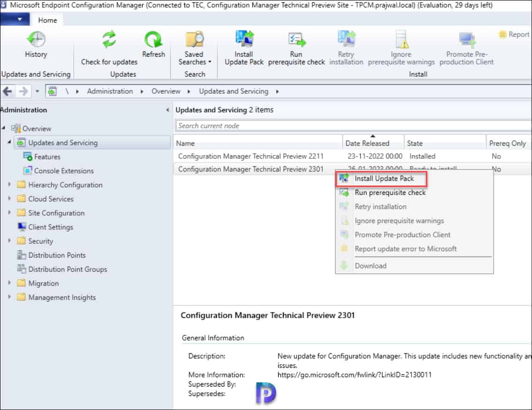Click the Download context-menu icon
532x410 pixels.
tap(344, 265)
